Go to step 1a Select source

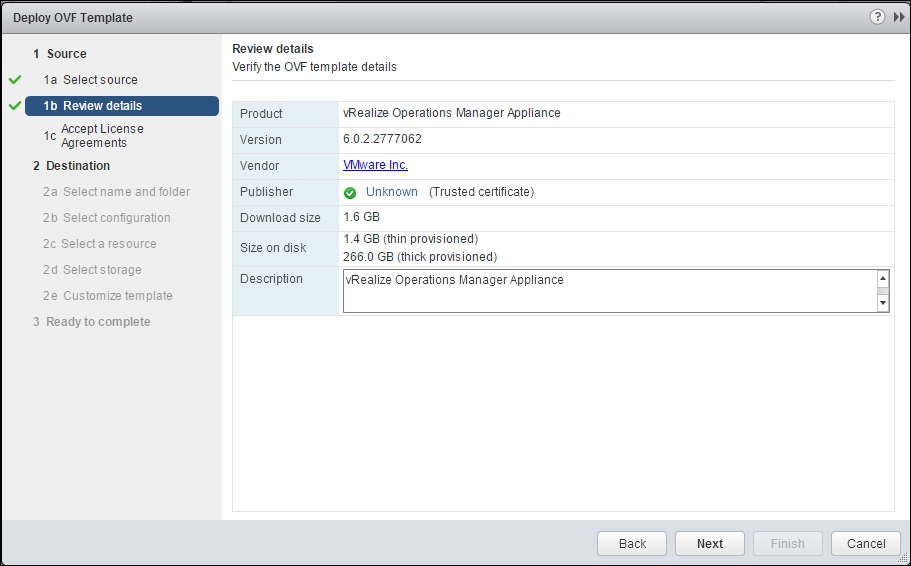pos(91,80)
